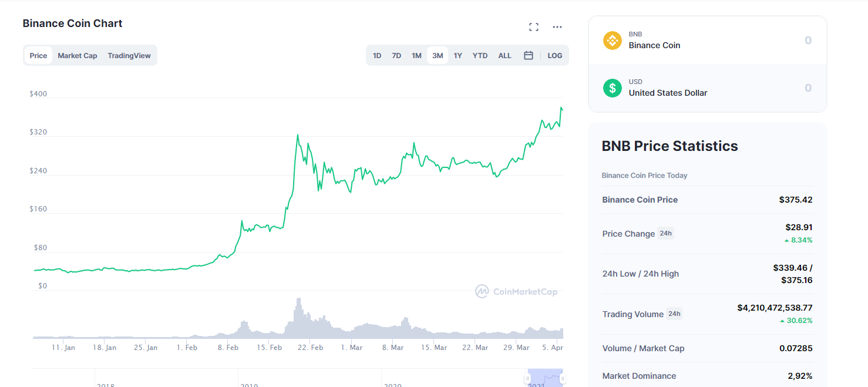Screen dimensions: 868x387
Task: Choose the ALL time range
Action: pos(504,56)
